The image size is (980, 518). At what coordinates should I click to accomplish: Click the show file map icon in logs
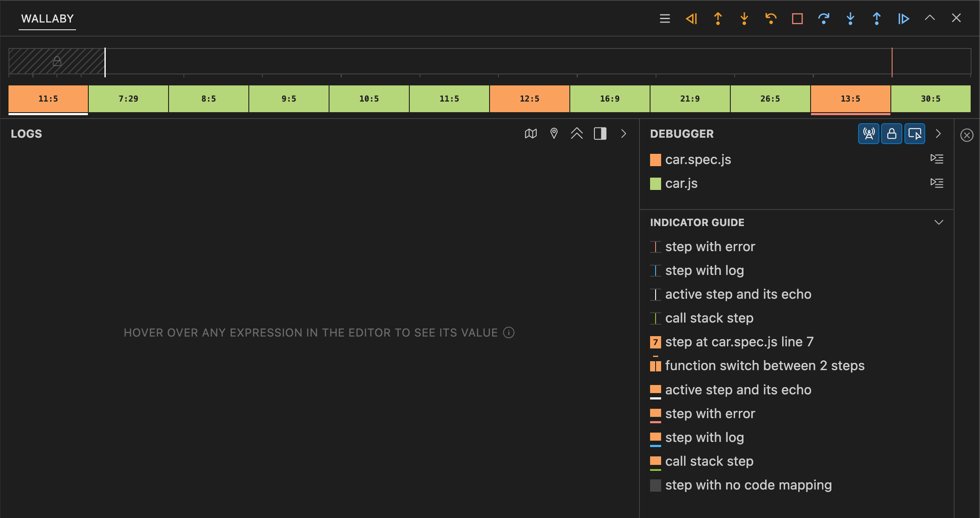tap(531, 133)
